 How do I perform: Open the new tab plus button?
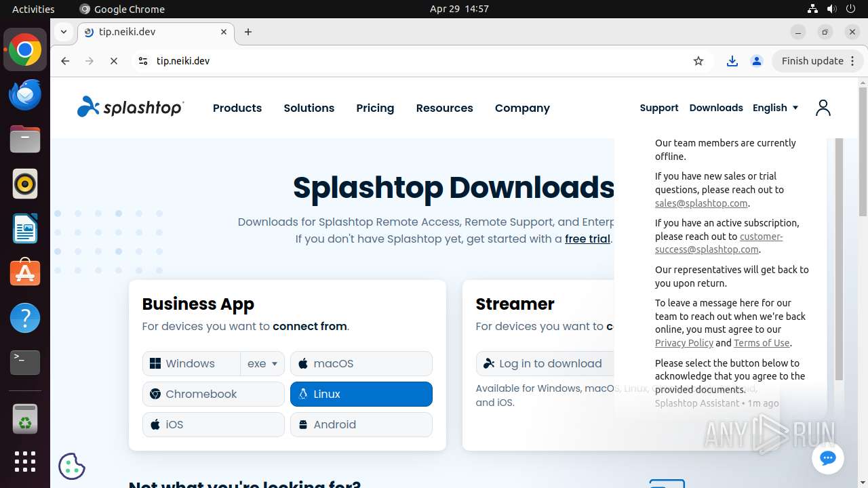tap(248, 32)
